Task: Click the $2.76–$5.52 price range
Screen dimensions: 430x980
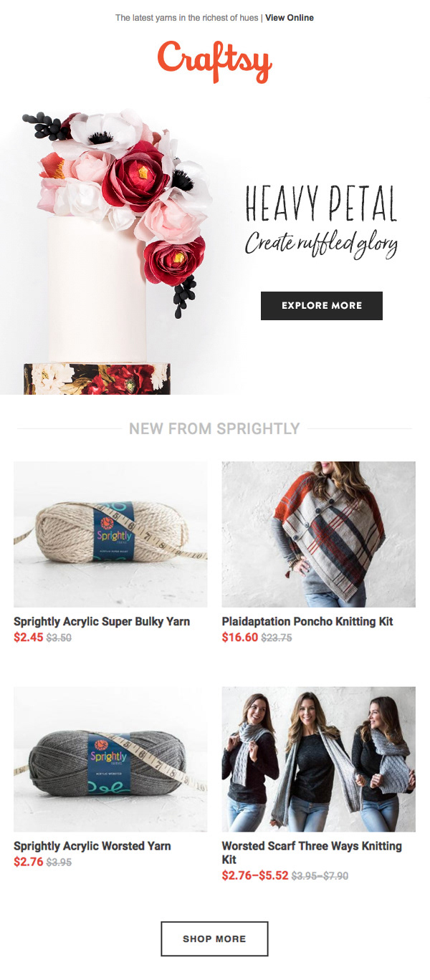Action: tap(255, 875)
